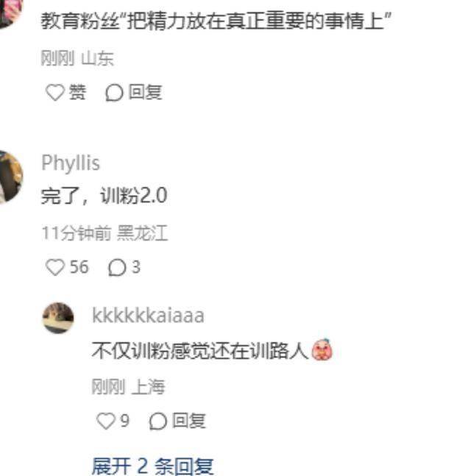The width and height of the screenshot is (471, 476).
Task: Open the 3 replies bubble under Phyllis's comment
Action: [x=117, y=268]
